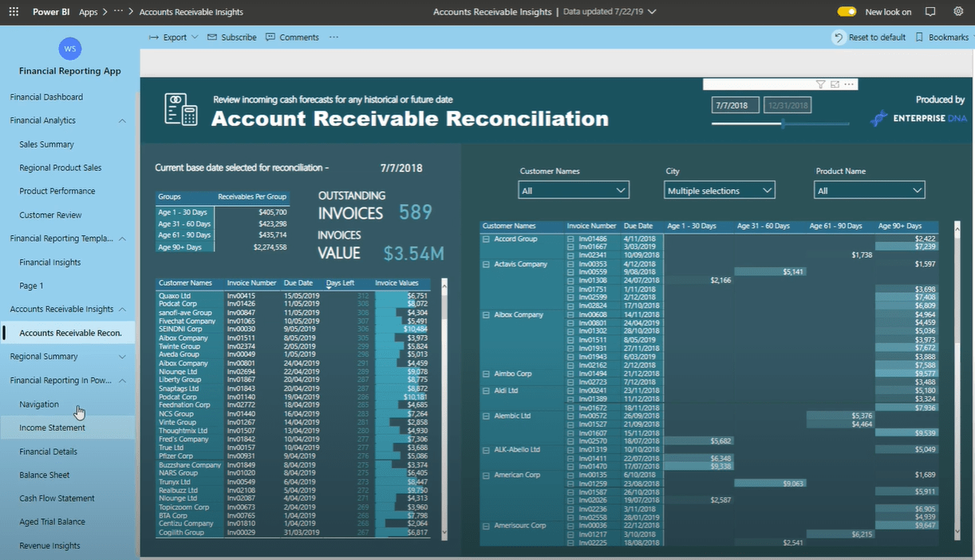Edit the 7/7/2018 start date field
975x560 pixels.
[x=735, y=105]
